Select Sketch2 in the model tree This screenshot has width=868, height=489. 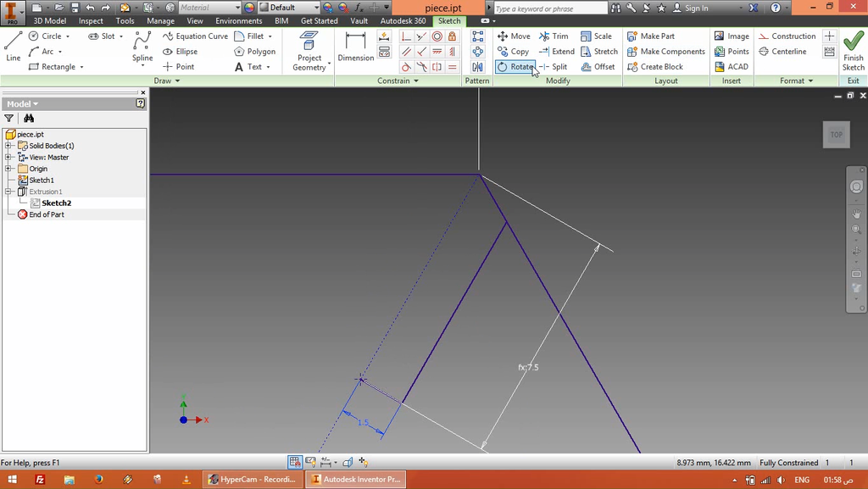click(x=57, y=203)
